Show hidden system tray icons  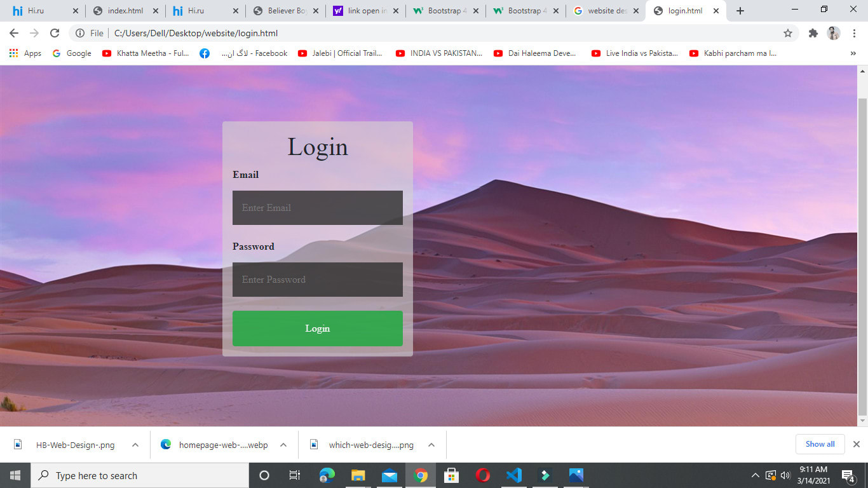coord(756,475)
